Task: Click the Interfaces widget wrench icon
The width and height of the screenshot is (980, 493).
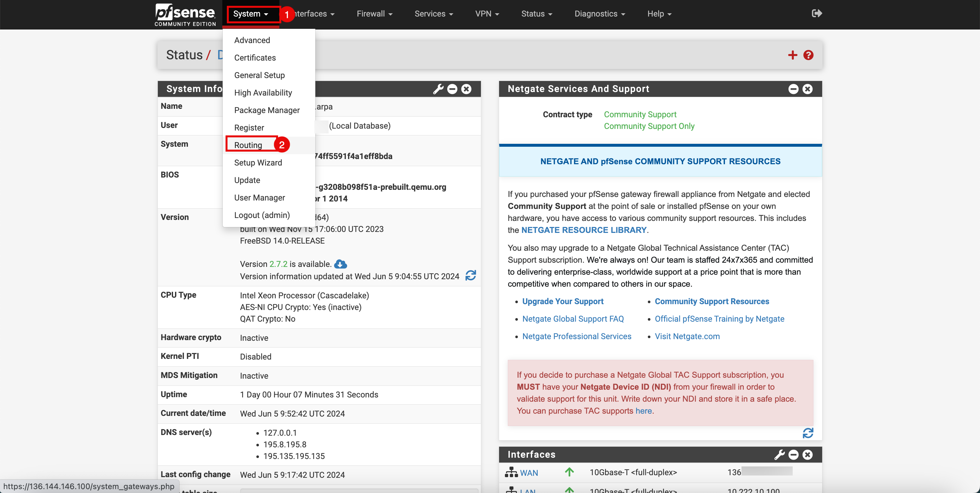Action: click(779, 454)
